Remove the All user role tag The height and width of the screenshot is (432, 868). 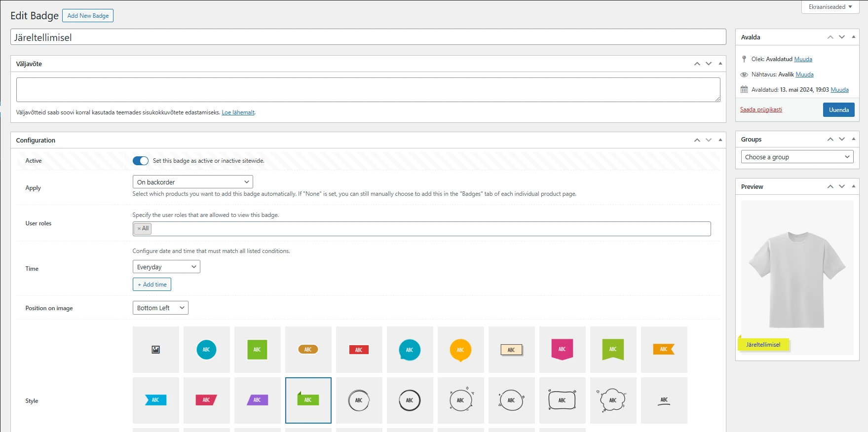139,229
